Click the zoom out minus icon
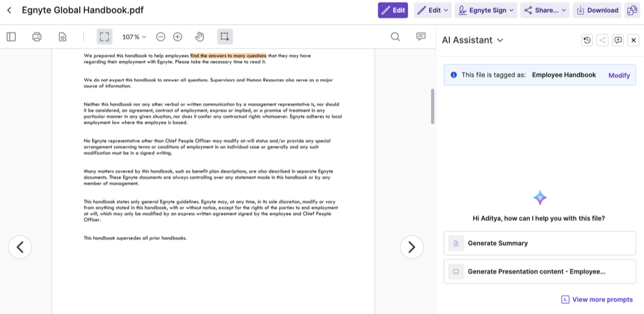This screenshot has width=644, height=314. (161, 37)
